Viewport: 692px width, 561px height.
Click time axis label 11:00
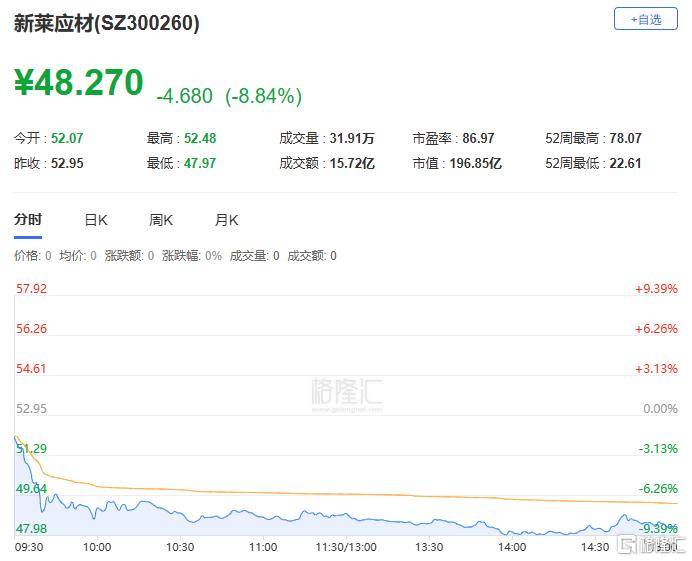(263, 547)
